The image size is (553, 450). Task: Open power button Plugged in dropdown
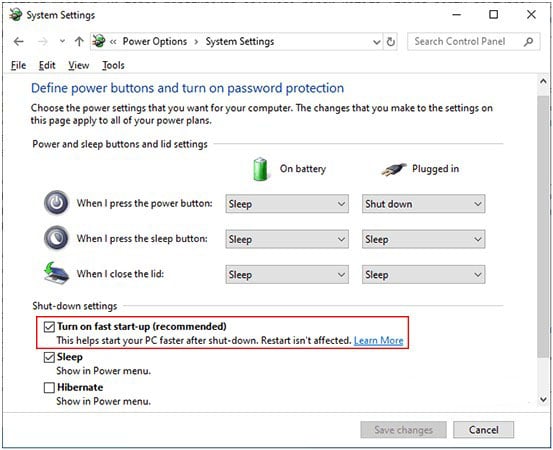pos(424,204)
